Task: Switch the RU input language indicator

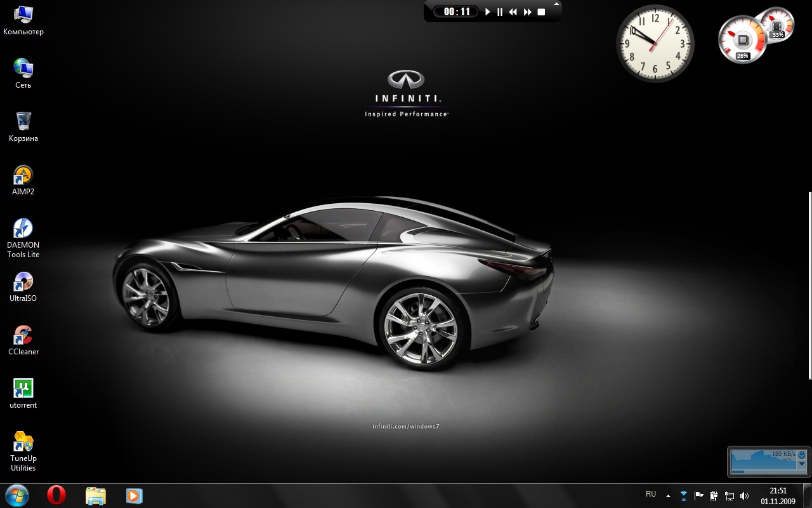Action: tap(651, 494)
